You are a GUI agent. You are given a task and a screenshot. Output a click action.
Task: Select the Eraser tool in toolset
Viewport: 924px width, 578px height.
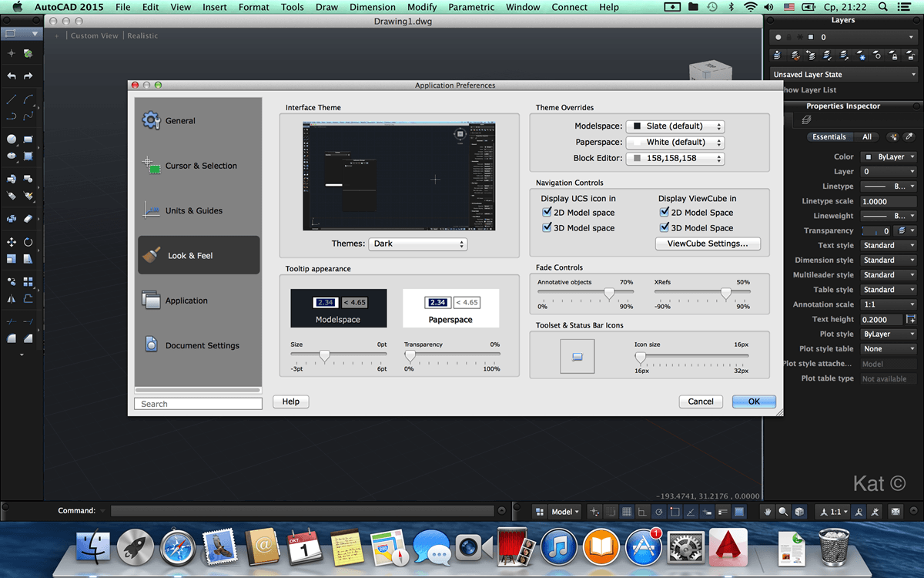(x=28, y=219)
